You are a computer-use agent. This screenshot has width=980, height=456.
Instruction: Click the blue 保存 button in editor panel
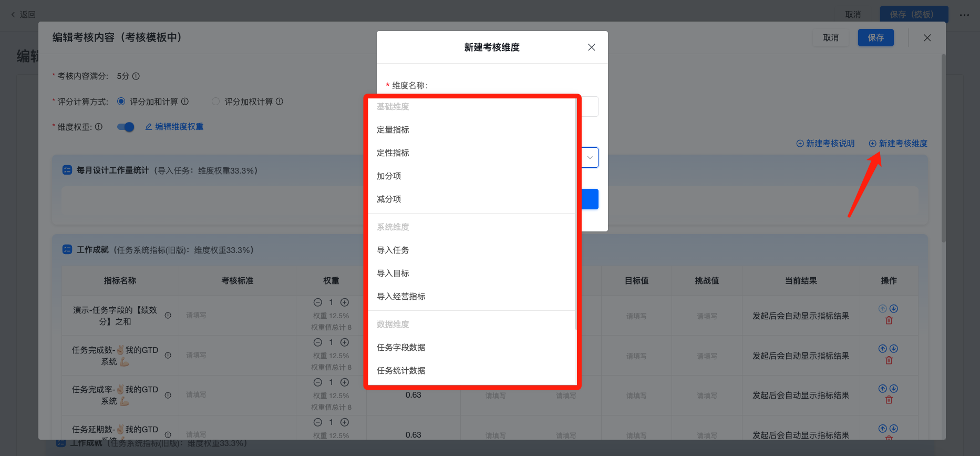pyautogui.click(x=875, y=38)
